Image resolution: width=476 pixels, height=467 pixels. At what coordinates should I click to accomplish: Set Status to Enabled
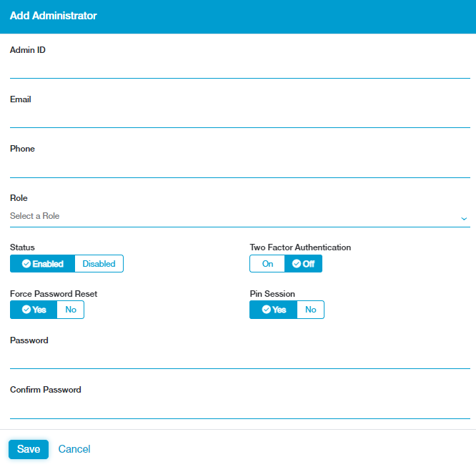point(43,264)
